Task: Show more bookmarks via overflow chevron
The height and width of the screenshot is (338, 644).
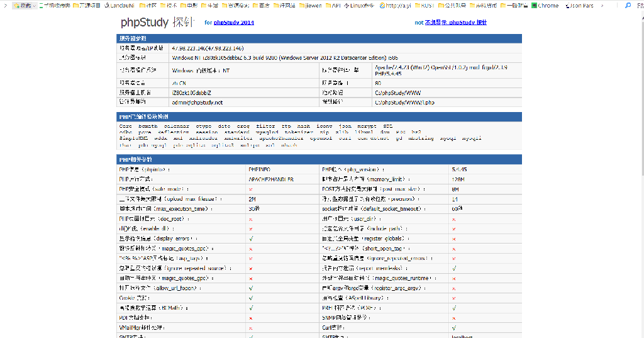Action: pyautogui.click(x=602, y=5)
